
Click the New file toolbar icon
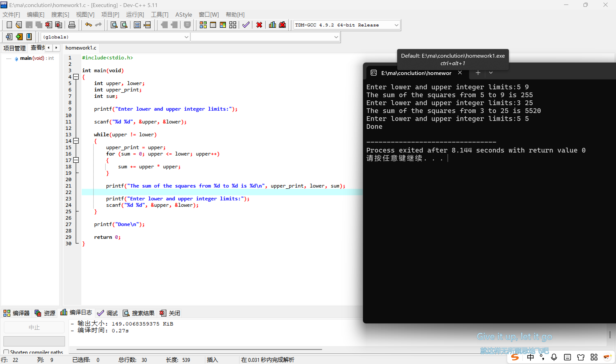(x=9, y=25)
